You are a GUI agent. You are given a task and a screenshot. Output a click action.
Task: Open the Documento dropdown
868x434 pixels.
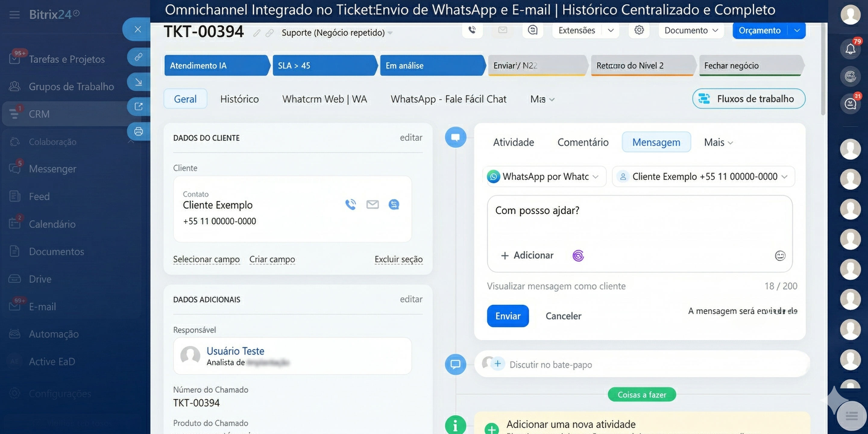[x=691, y=30]
